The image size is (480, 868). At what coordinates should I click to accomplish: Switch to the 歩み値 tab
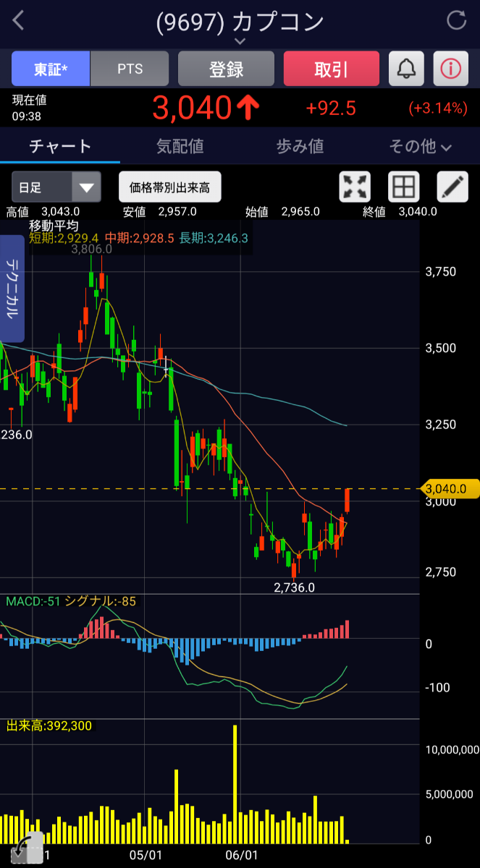coord(300,147)
